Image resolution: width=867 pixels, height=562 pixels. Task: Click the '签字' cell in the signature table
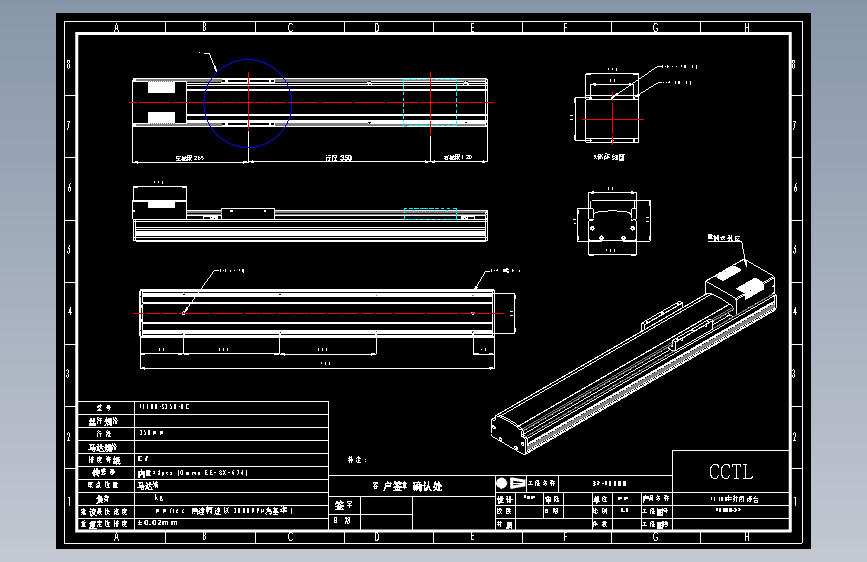click(343, 505)
